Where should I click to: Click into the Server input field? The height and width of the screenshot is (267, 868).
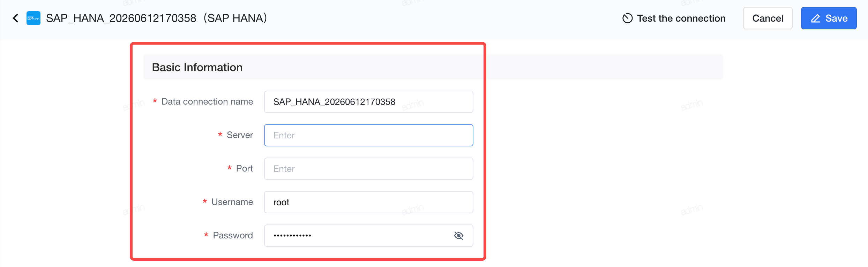click(x=368, y=135)
